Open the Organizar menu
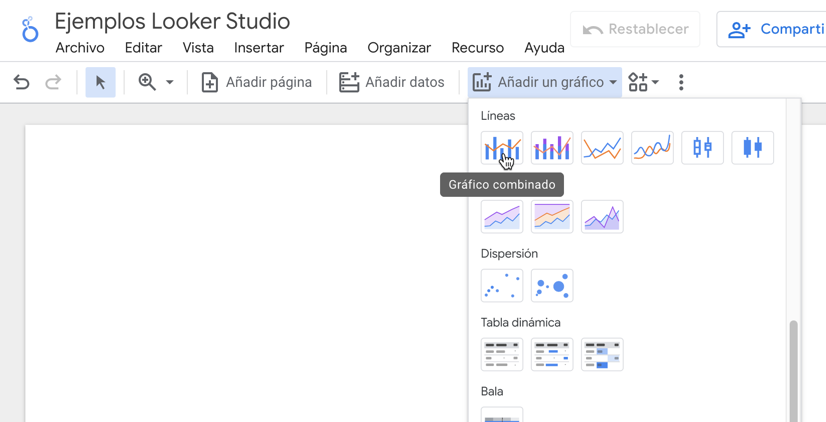 tap(398, 48)
